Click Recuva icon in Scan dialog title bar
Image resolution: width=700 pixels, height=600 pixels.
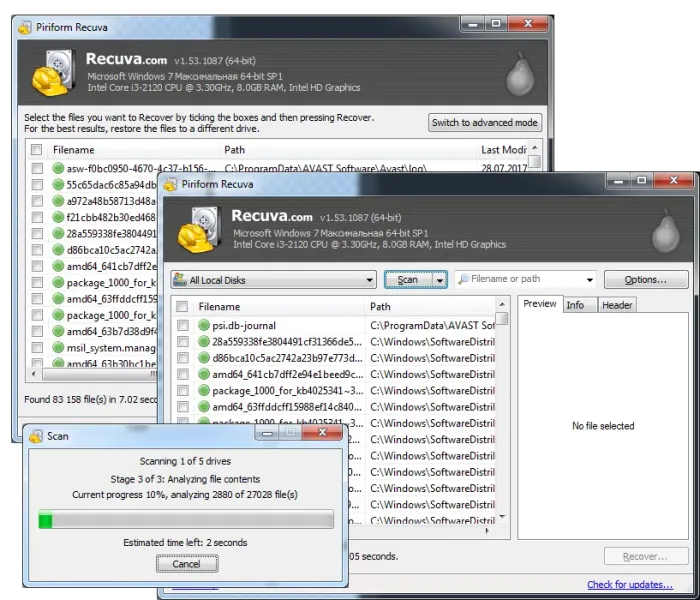tap(36, 436)
